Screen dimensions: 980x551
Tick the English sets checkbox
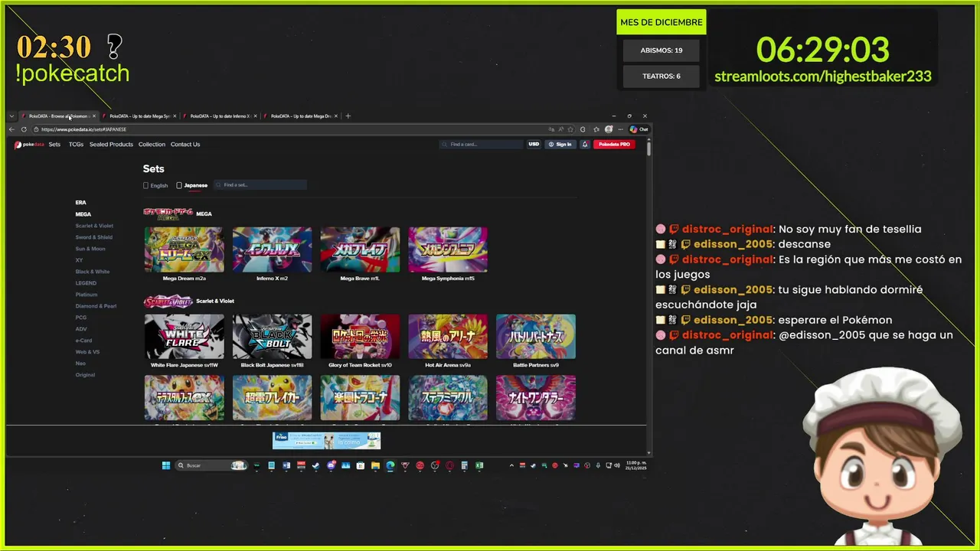pos(145,185)
